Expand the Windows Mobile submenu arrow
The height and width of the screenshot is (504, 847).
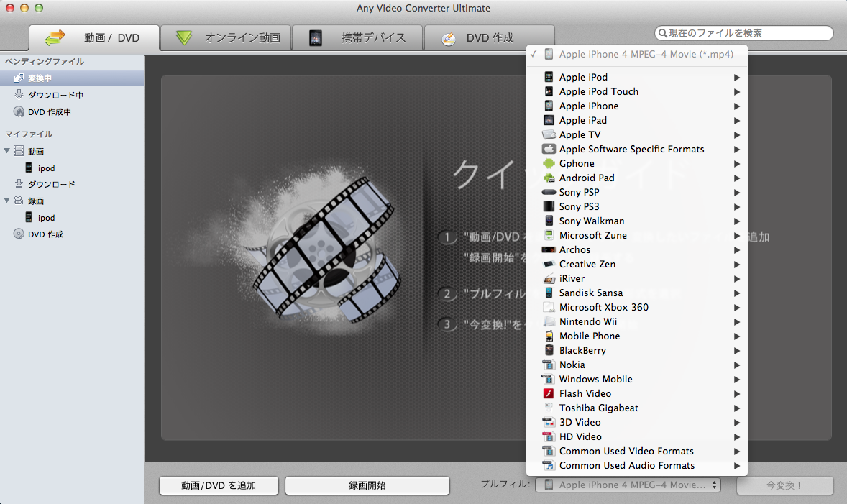coord(737,379)
